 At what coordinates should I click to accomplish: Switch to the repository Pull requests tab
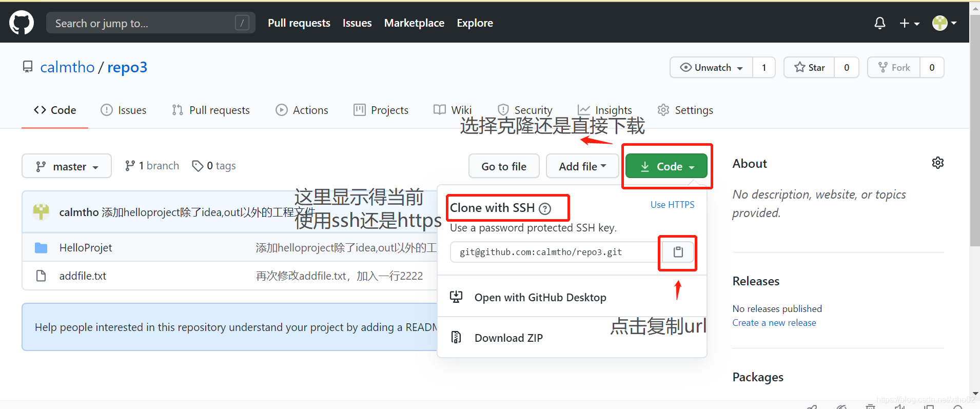pos(211,110)
